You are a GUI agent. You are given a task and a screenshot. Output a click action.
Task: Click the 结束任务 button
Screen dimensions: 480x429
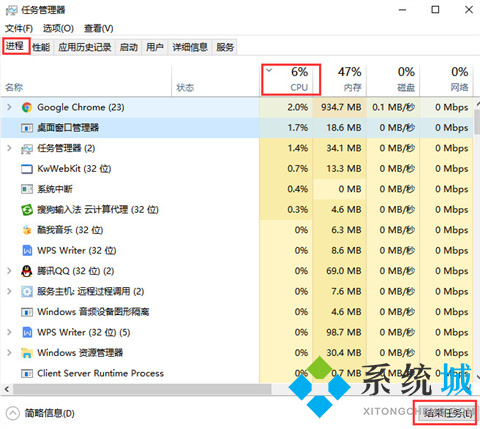pyautogui.click(x=445, y=413)
